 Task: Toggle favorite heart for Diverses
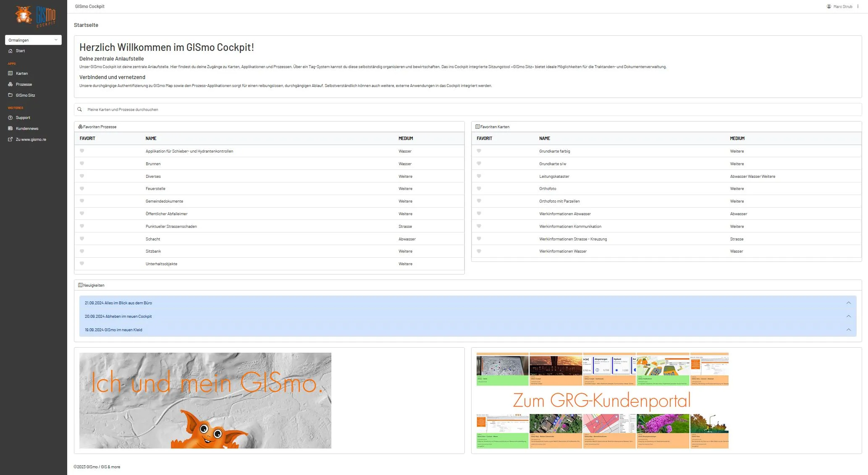pyautogui.click(x=82, y=176)
